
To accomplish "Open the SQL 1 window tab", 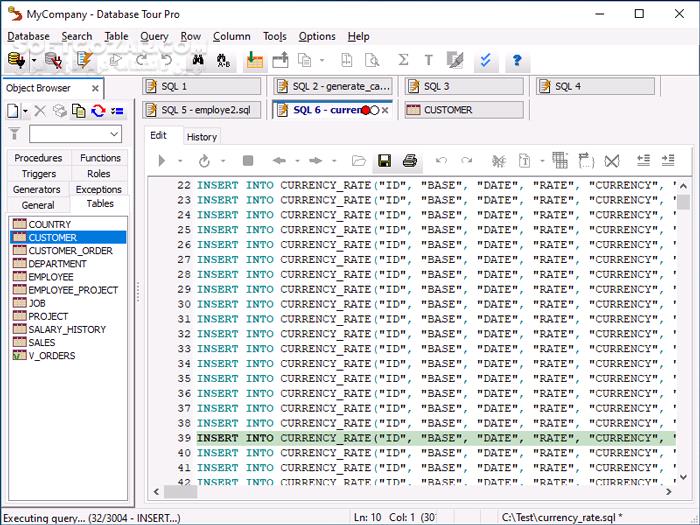I will 202,86.
